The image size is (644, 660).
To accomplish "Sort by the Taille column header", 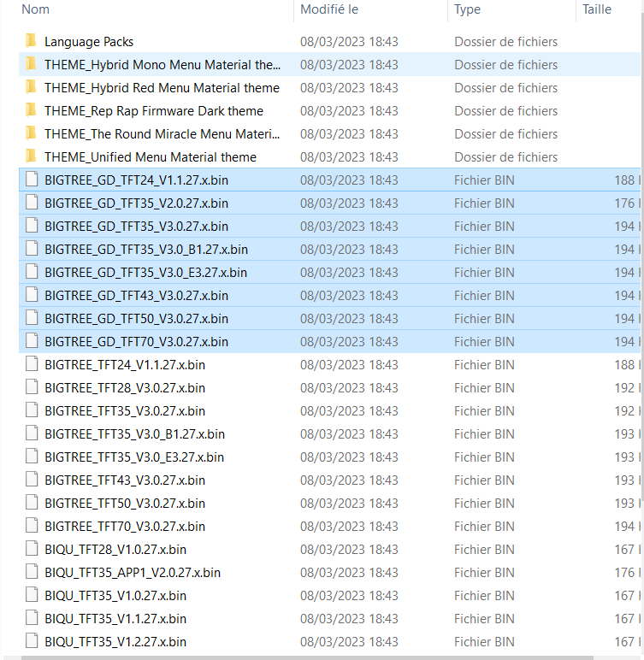I will [597, 9].
